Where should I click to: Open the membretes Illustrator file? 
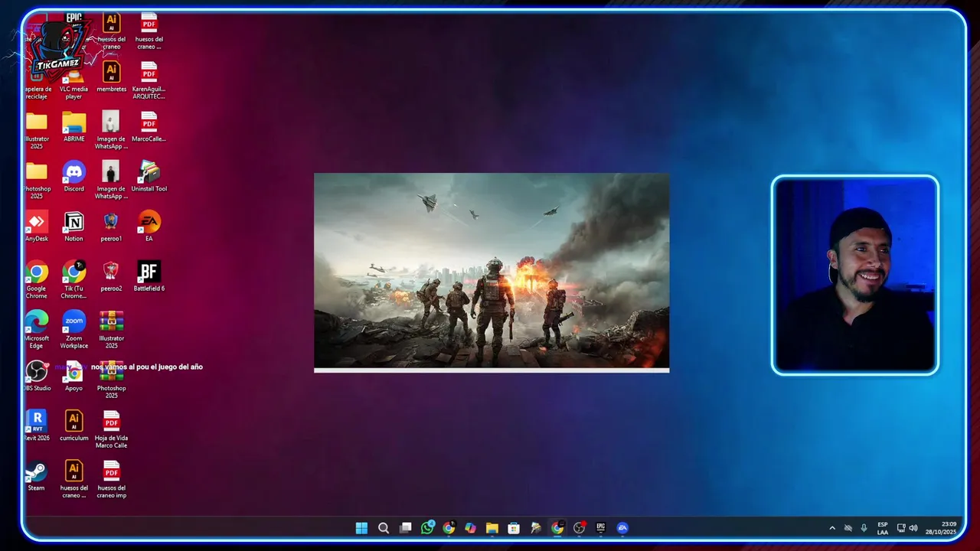111,77
